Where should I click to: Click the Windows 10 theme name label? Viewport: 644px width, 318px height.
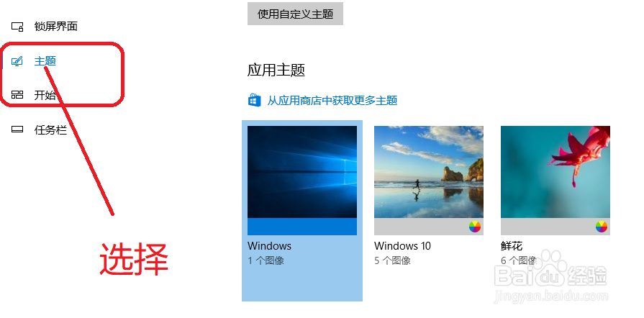point(402,246)
